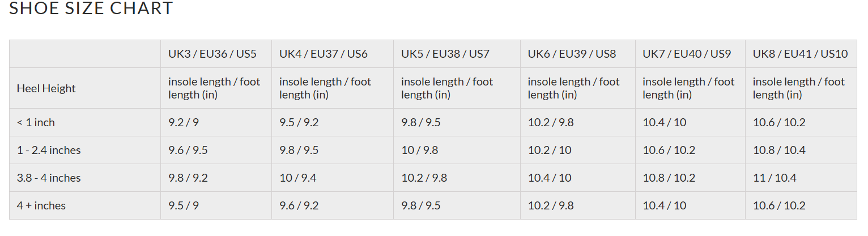Click the 1 - 2.4 inches row label

tap(49, 150)
